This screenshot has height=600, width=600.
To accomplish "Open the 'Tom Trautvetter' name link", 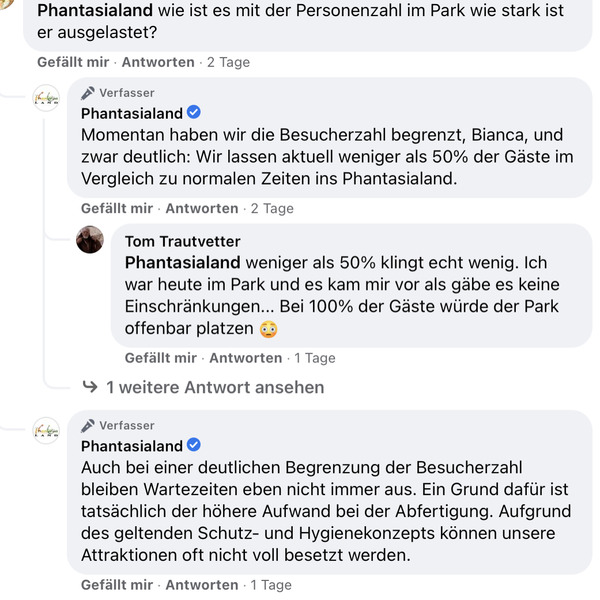I will [183, 241].
